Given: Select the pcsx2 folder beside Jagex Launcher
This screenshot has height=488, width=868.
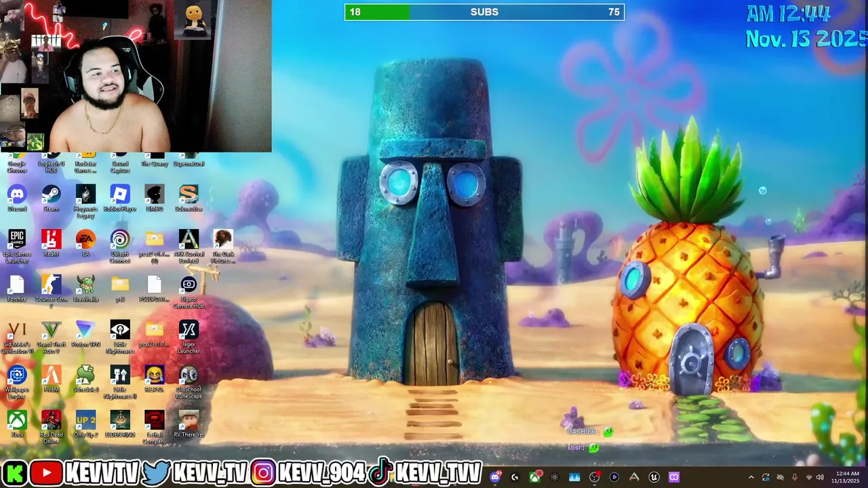Looking at the screenshot, I should [155, 333].
